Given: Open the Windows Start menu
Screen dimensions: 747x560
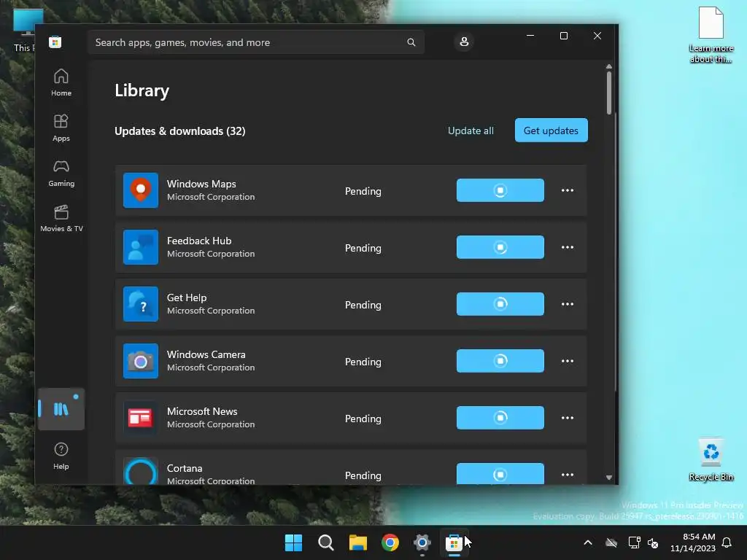Looking at the screenshot, I should tap(293, 542).
